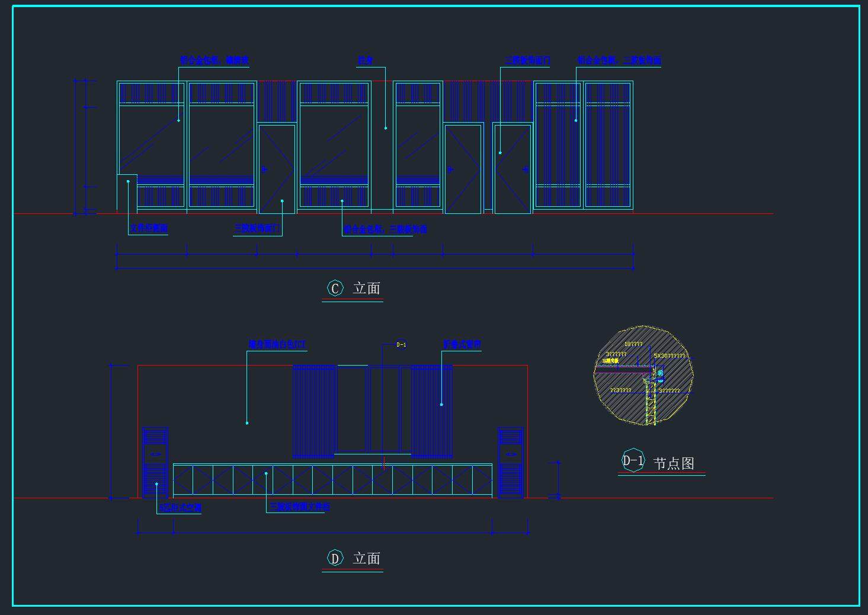The height and width of the screenshot is (615, 868).
Task: Select the left folding curtain in D elevation
Action: pyautogui.click(x=315, y=411)
